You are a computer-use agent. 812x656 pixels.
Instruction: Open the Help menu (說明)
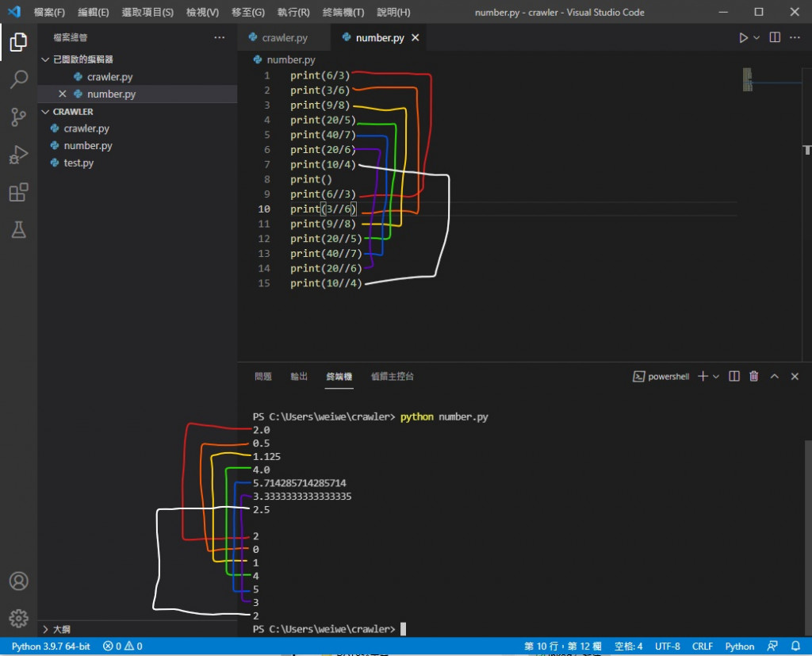coord(393,12)
